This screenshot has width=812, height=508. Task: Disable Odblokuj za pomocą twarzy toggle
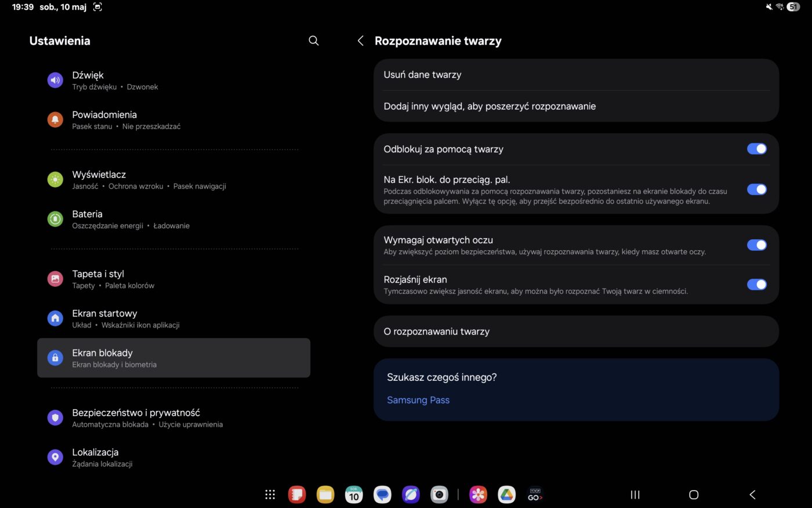pos(756,149)
